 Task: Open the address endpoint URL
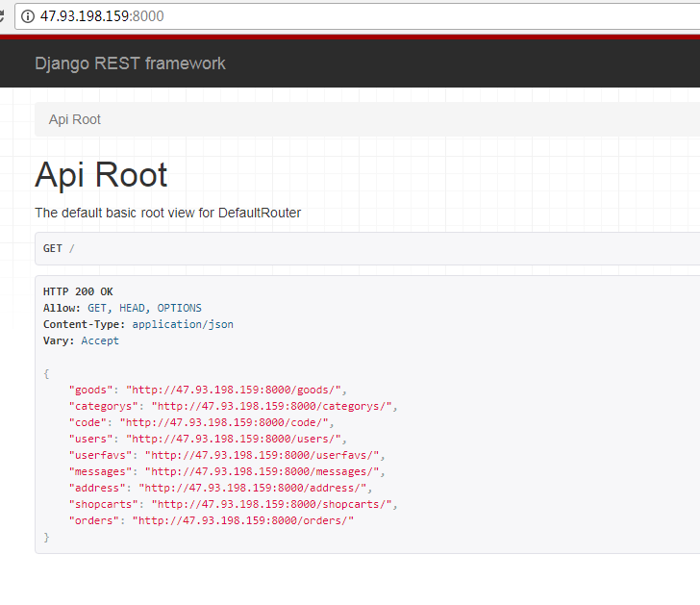coord(253,488)
